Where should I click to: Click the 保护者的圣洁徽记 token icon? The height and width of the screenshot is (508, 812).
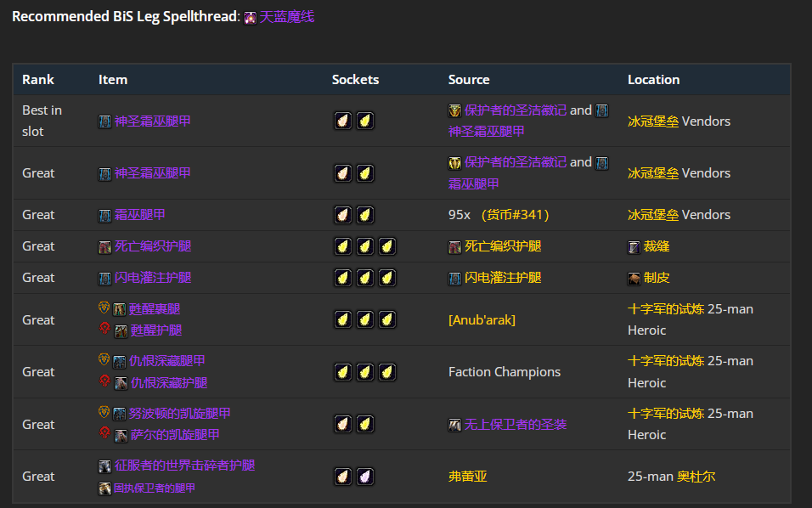(456, 110)
